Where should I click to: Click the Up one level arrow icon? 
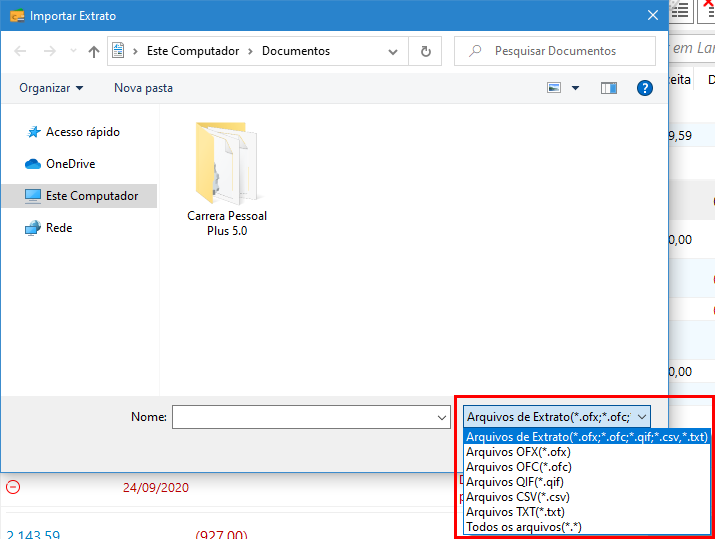(94, 51)
